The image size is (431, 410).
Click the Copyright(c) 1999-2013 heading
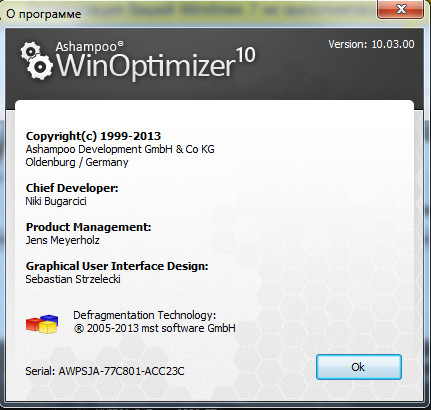point(93,136)
